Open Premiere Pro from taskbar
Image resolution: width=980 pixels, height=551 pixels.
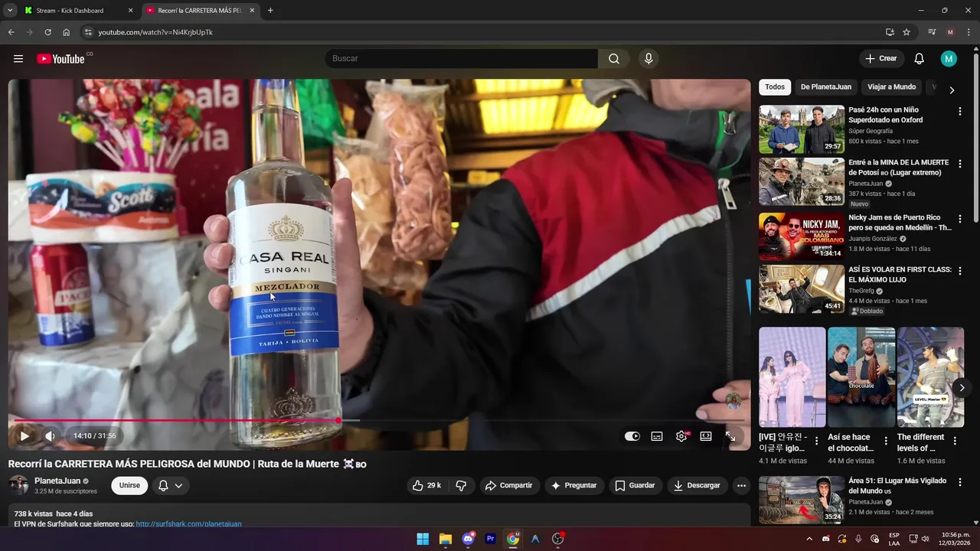(490, 539)
